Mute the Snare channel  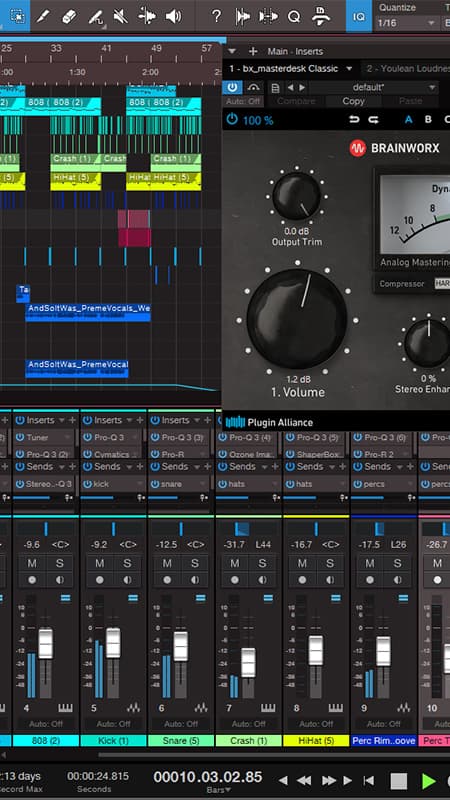pyautogui.click(x=167, y=563)
